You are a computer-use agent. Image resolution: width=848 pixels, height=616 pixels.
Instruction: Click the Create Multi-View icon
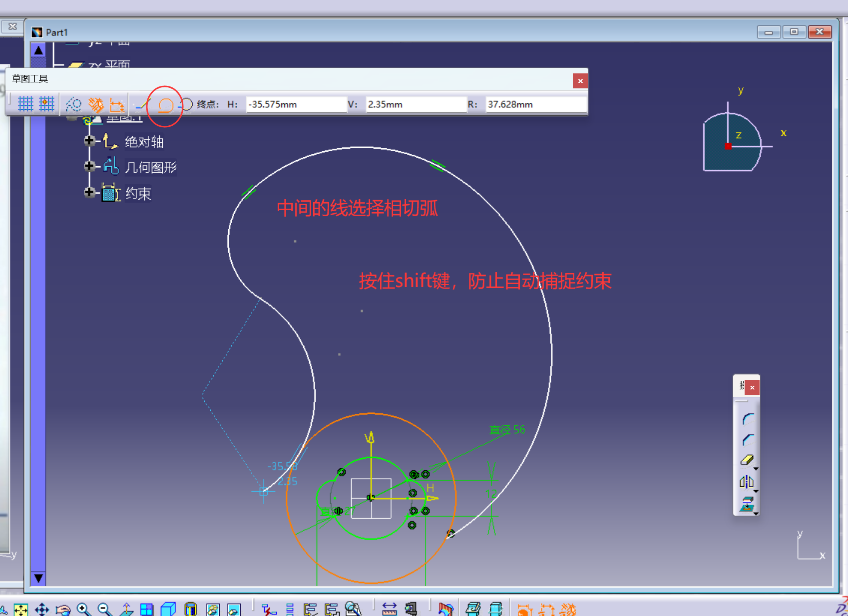pos(147,610)
